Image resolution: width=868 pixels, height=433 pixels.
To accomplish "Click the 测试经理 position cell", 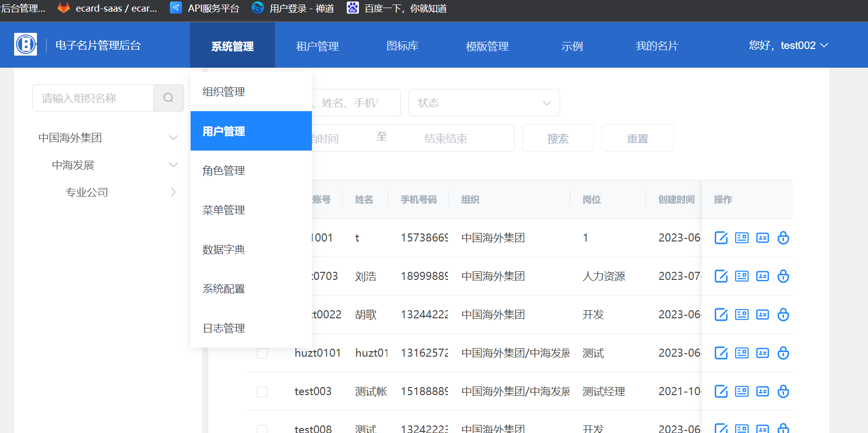I will (x=604, y=392).
